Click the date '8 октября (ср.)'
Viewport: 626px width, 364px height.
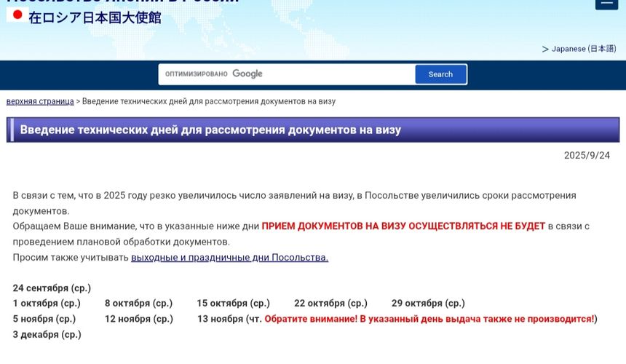[138, 304]
